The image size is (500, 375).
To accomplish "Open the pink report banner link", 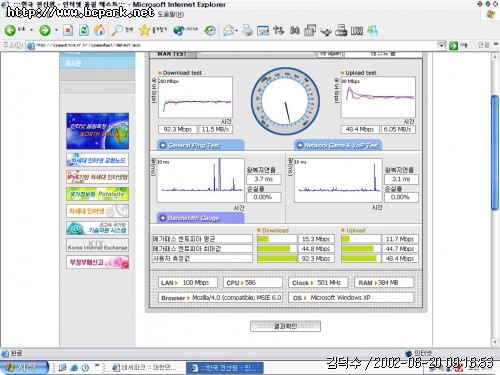I will [x=97, y=262].
